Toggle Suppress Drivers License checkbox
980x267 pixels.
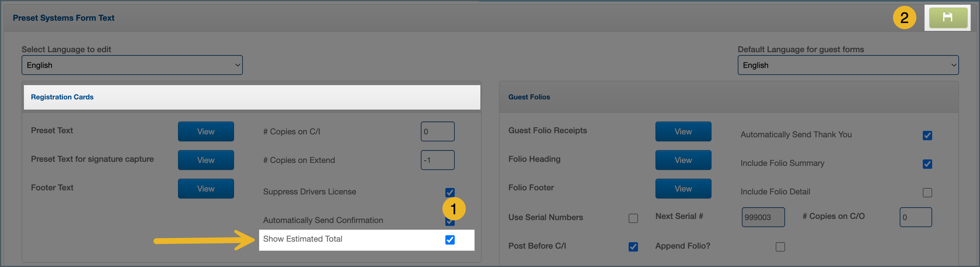pyautogui.click(x=450, y=192)
